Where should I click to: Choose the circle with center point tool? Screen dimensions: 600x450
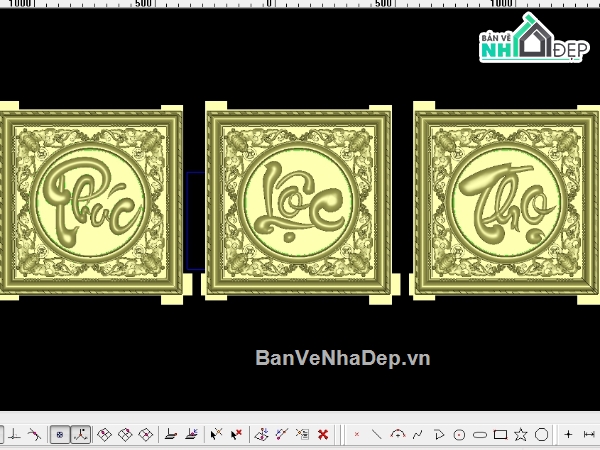pyautogui.click(x=459, y=435)
